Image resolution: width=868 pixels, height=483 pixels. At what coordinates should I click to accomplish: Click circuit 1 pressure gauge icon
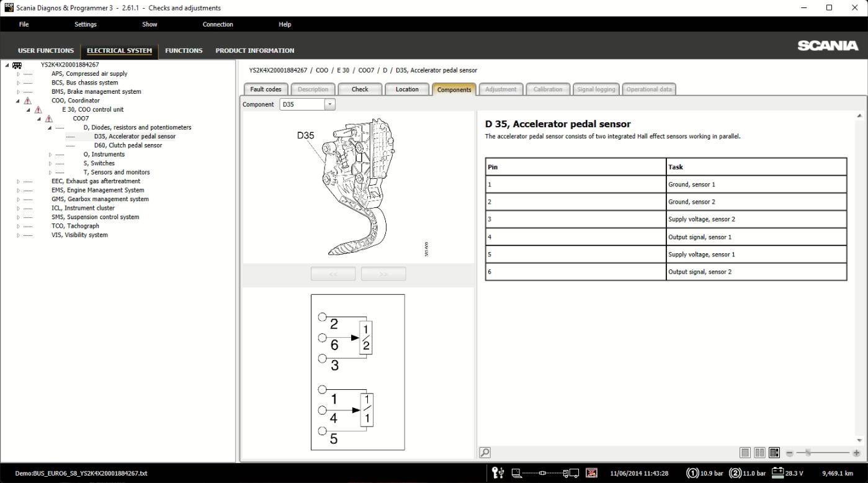(692, 473)
